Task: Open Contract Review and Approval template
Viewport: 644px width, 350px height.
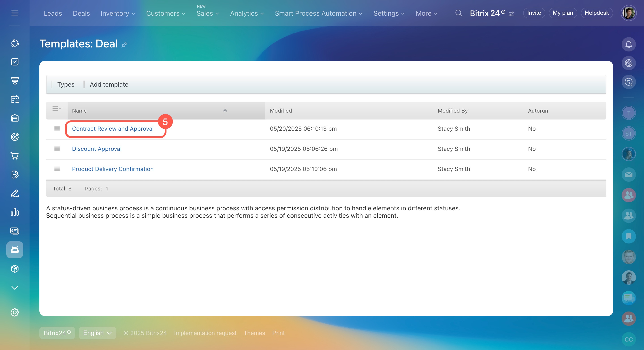Action: click(x=113, y=129)
